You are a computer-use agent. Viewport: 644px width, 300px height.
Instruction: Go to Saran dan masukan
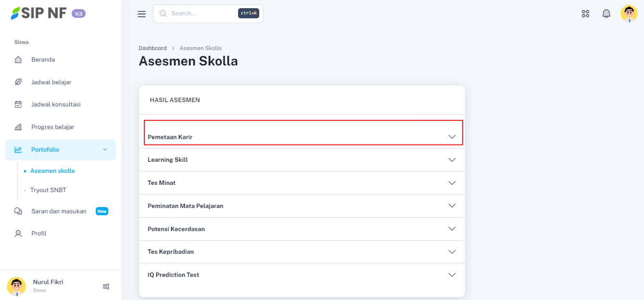click(59, 211)
